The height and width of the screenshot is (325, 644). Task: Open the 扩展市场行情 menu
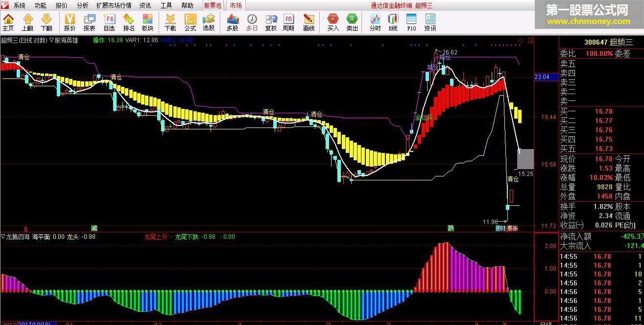pyautogui.click(x=114, y=5)
